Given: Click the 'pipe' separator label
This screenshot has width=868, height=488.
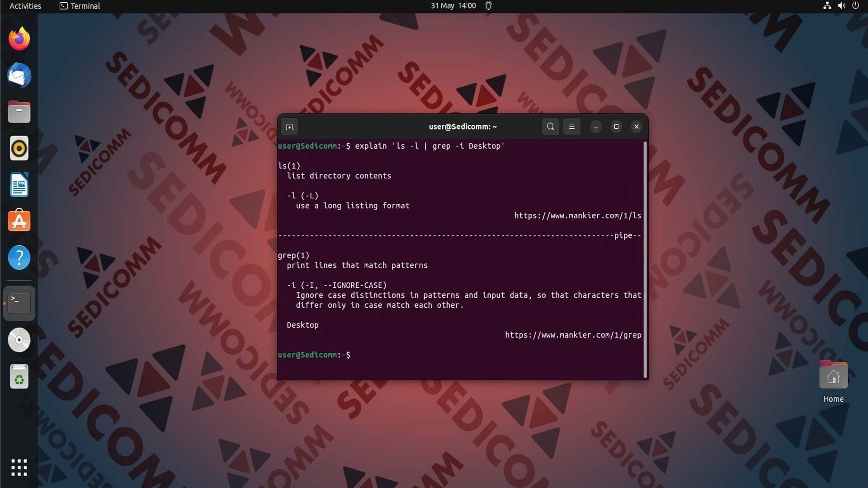Looking at the screenshot, I should pyautogui.click(x=623, y=235).
